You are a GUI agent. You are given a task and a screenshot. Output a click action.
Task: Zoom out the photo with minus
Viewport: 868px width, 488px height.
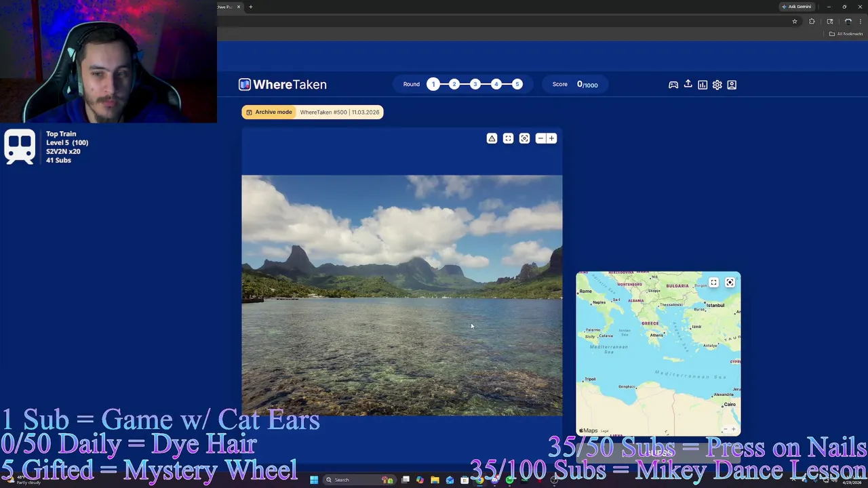pyautogui.click(x=540, y=138)
